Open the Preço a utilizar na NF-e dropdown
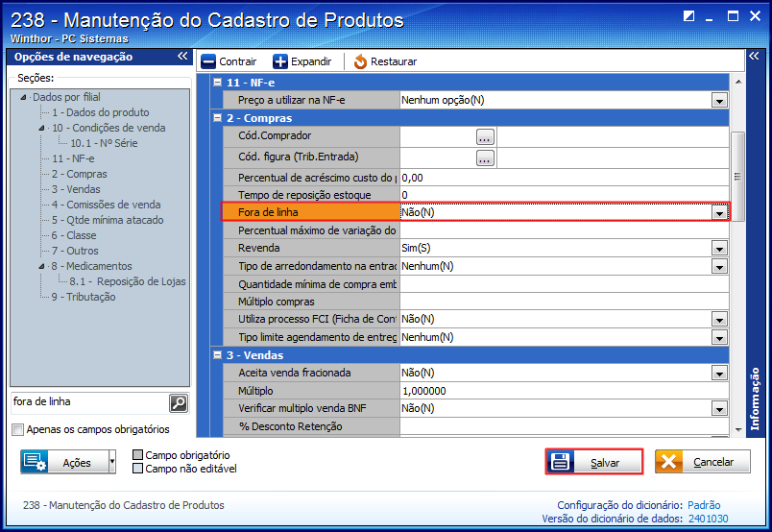The image size is (772, 532). click(719, 101)
